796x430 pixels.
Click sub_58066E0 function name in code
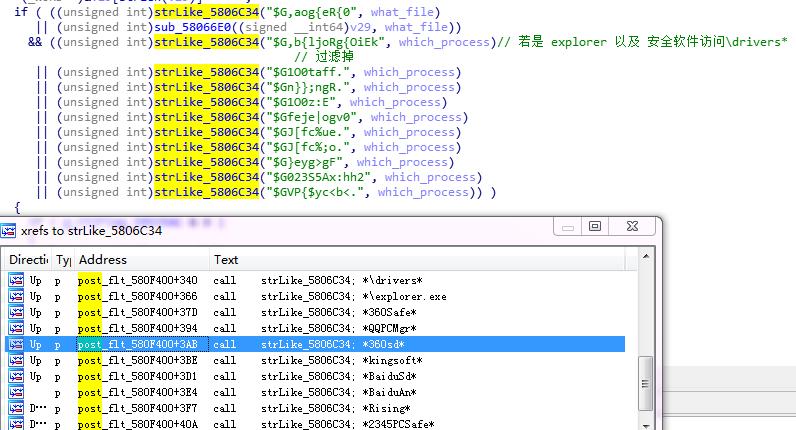[x=192, y=25]
